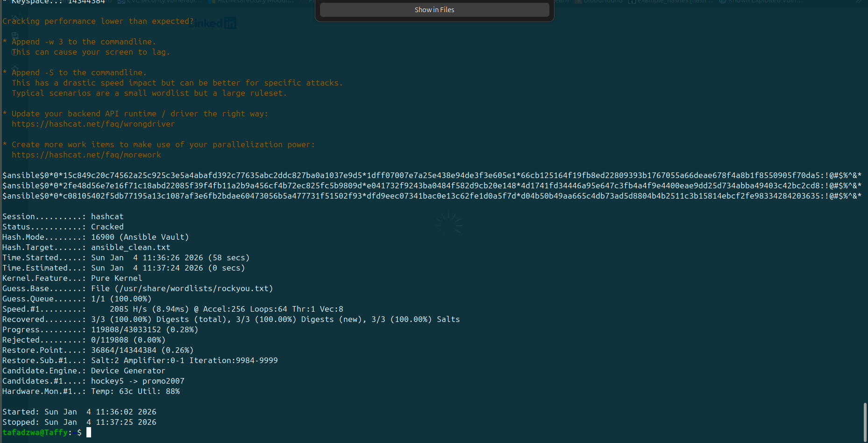Click the Kernel.Feature 'Pure Kernel' value
The width and height of the screenshot is (868, 443).
tap(117, 279)
